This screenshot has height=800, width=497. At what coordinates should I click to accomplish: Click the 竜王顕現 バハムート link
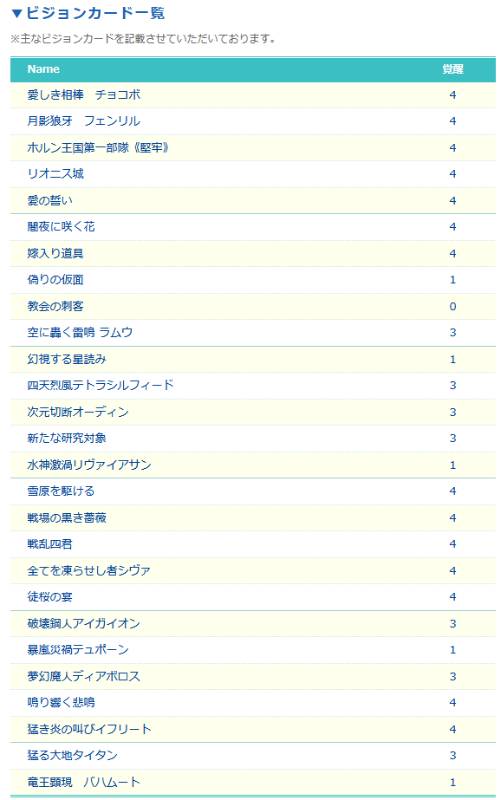tap(83, 782)
